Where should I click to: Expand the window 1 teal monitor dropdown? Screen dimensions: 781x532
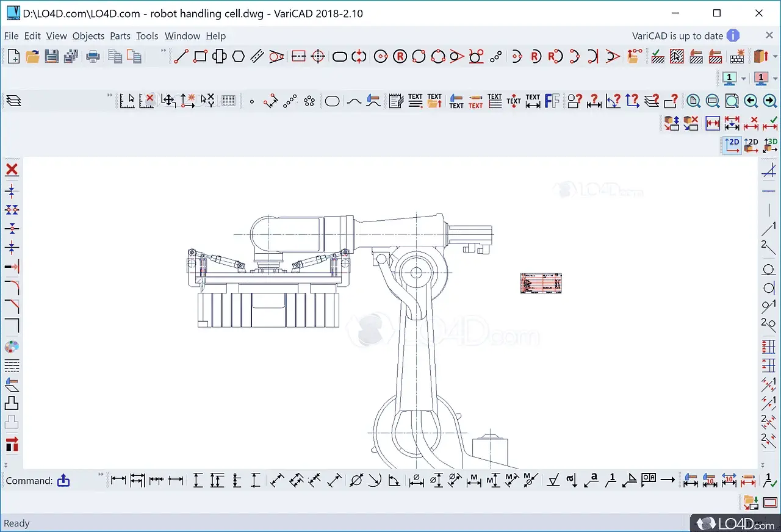(x=743, y=79)
